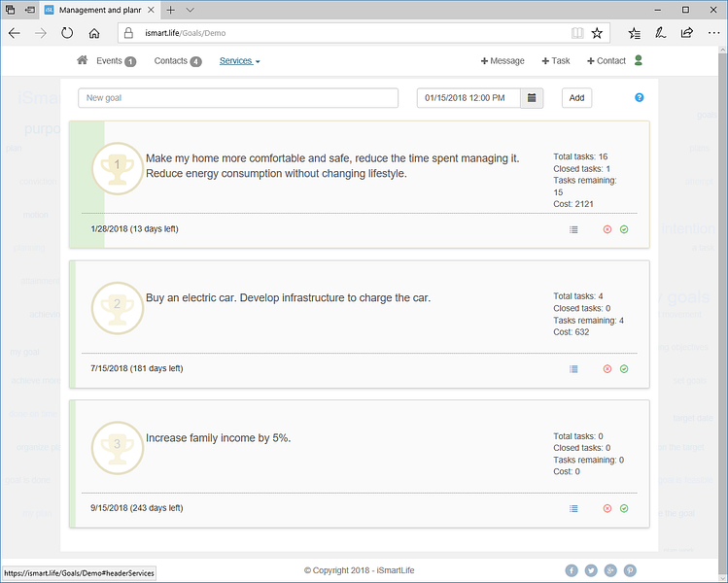Mark electric car goal as complete

coord(624,369)
